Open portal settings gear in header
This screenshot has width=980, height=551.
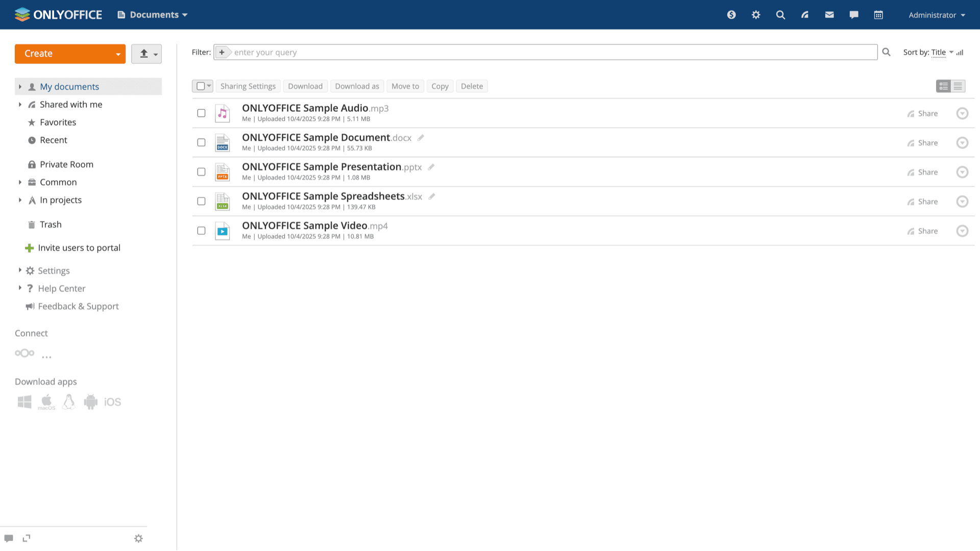tap(756, 15)
